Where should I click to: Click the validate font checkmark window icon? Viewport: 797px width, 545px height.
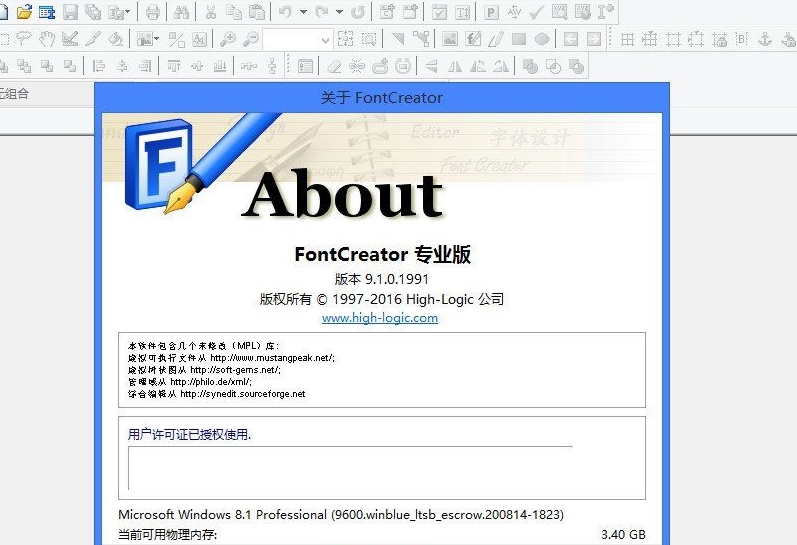tap(439, 12)
